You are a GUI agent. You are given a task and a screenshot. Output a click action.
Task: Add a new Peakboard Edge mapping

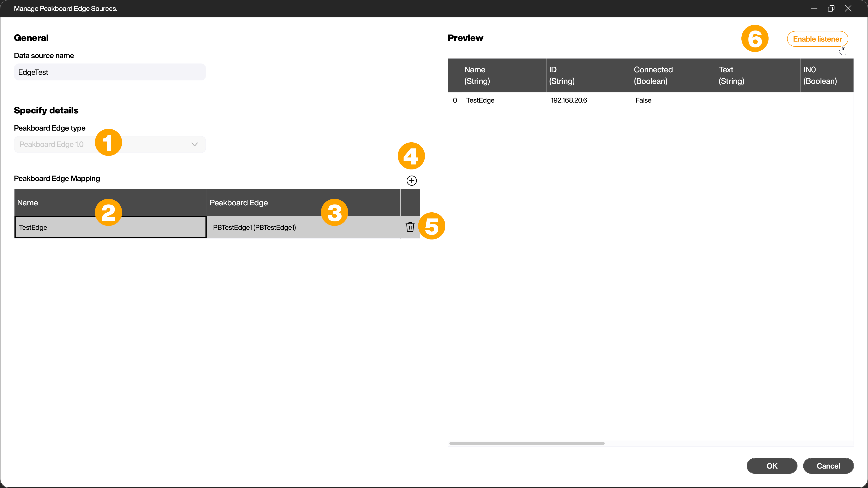[411, 181]
